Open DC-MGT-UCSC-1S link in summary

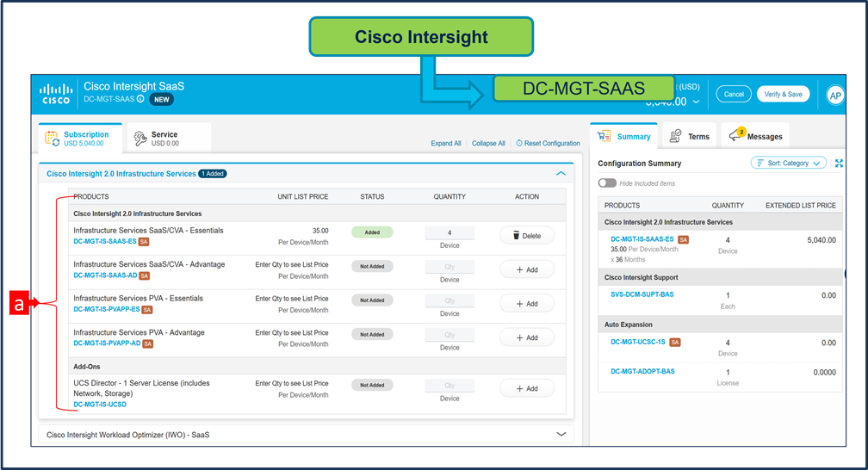click(638, 342)
